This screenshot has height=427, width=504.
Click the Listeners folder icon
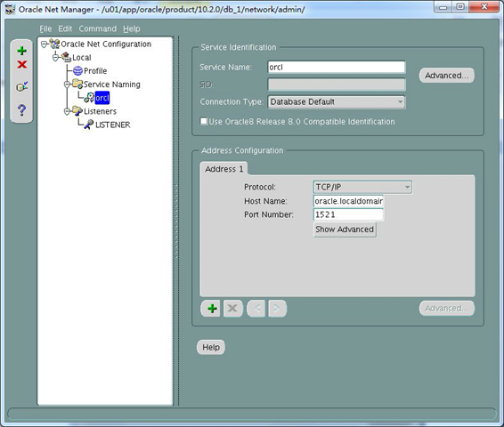click(x=77, y=111)
